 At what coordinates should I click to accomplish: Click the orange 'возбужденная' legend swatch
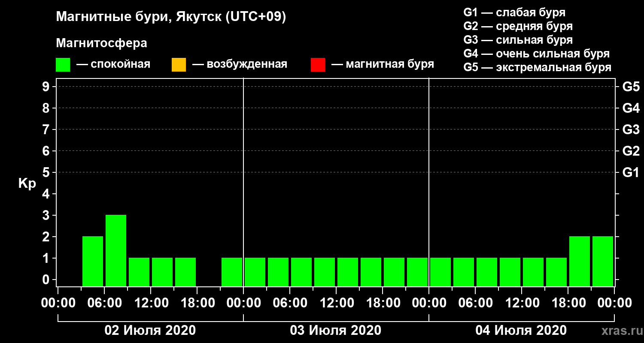pos(179,65)
